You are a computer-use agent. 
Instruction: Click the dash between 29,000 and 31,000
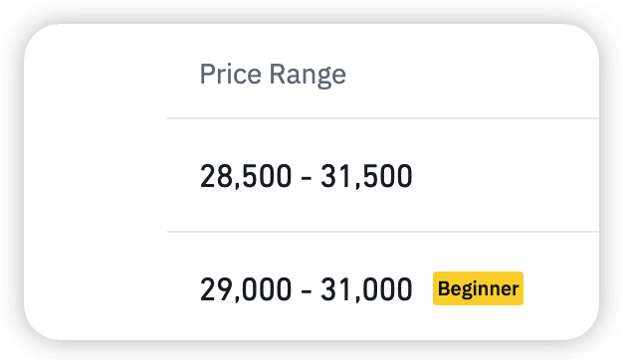(x=307, y=291)
